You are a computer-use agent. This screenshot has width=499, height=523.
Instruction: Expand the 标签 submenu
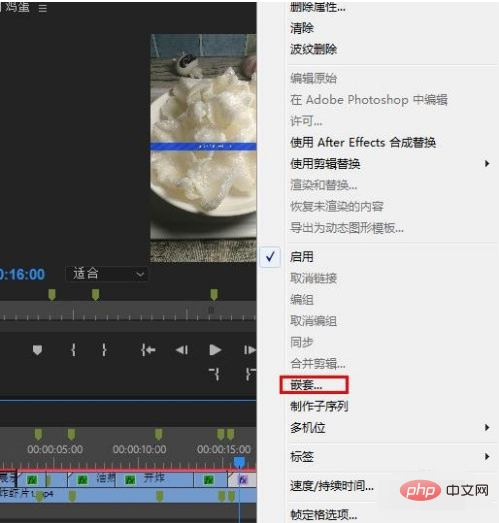pos(390,457)
